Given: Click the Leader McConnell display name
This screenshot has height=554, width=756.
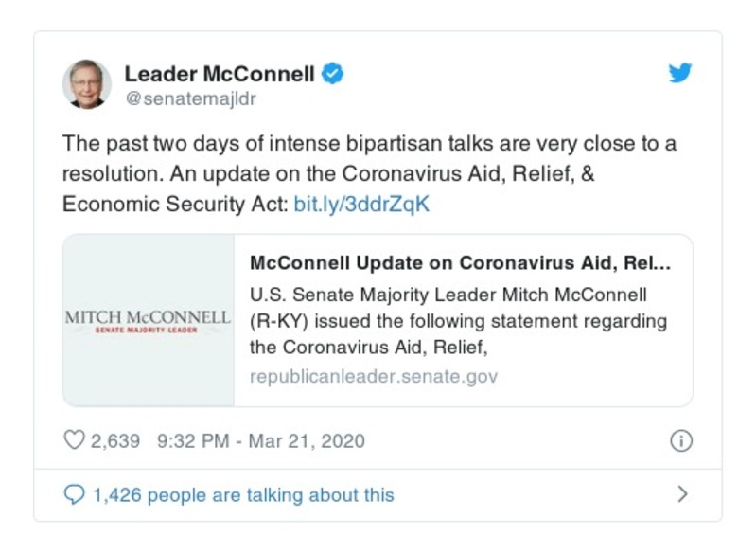Looking at the screenshot, I should pyautogui.click(x=220, y=74).
